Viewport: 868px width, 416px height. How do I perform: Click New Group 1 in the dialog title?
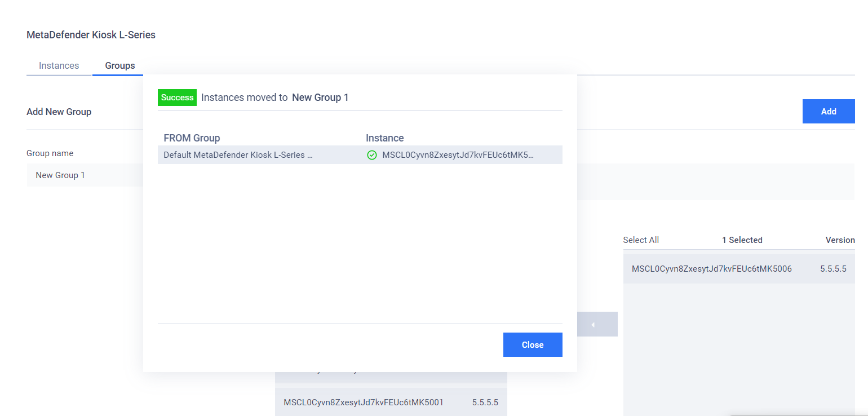tap(320, 98)
